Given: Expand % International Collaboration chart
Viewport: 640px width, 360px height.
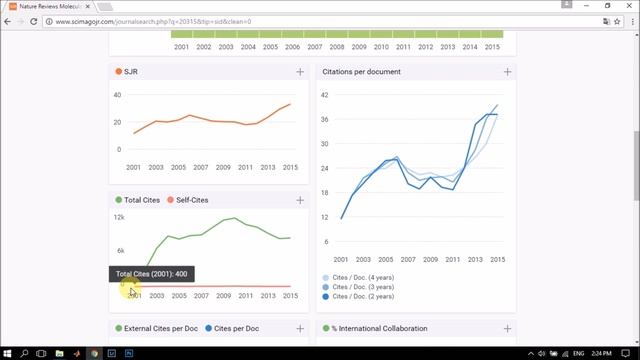Looking at the screenshot, I should click(x=507, y=329).
